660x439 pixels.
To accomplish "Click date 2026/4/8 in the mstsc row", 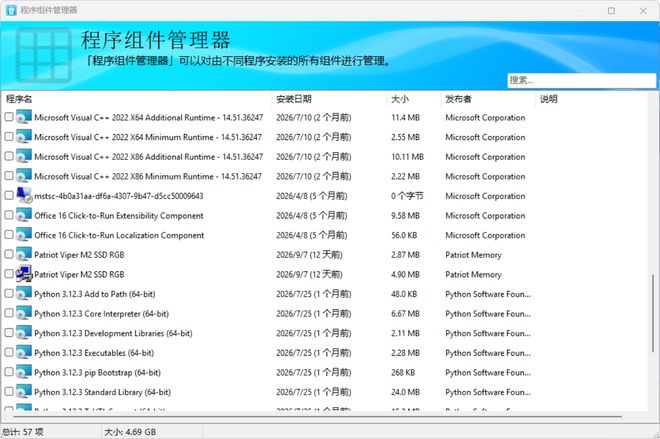I will pyautogui.click(x=311, y=196).
